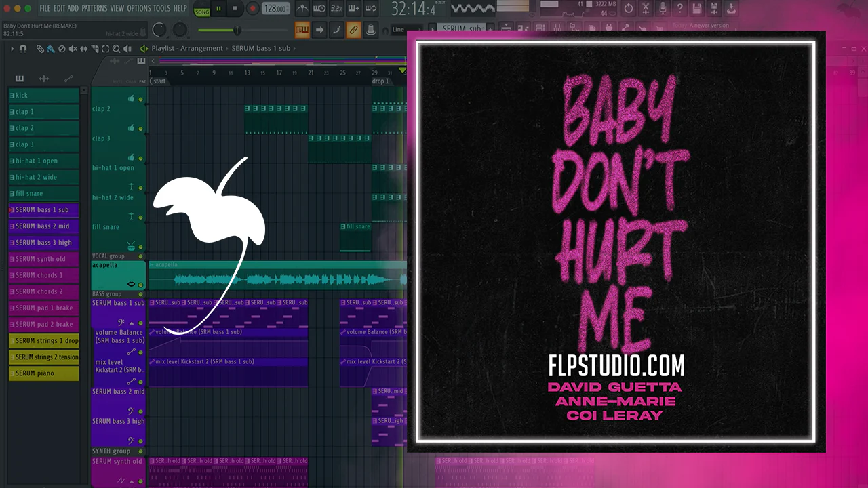Open the ADD menu

click(x=73, y=8)
